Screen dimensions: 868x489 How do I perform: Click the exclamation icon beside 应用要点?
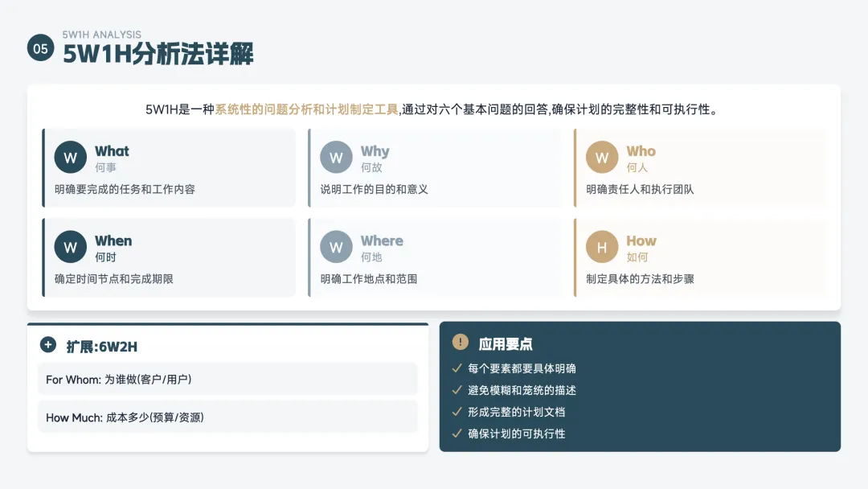pyautogui.click(x=461, y=343)
